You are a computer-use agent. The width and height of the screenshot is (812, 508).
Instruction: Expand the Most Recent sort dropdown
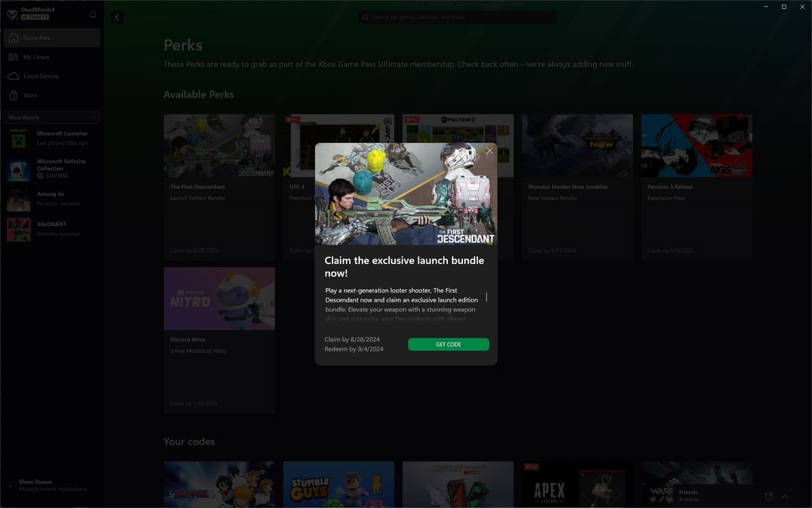point(52,117)
